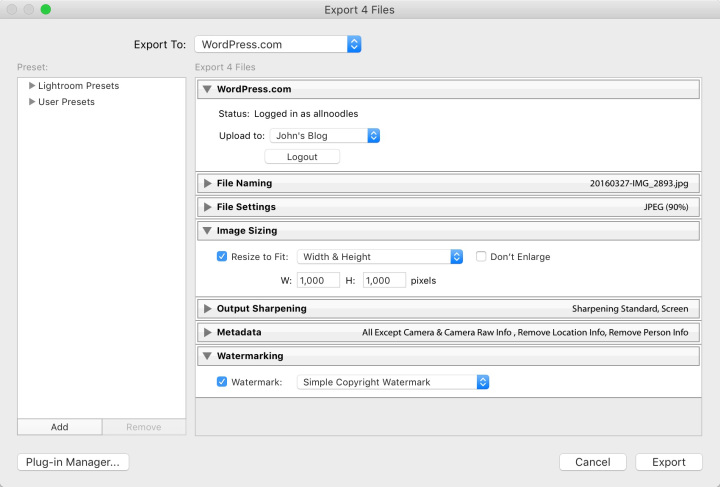
Task: Open the Plug-in Manager
Action: [x=73, y=462]
